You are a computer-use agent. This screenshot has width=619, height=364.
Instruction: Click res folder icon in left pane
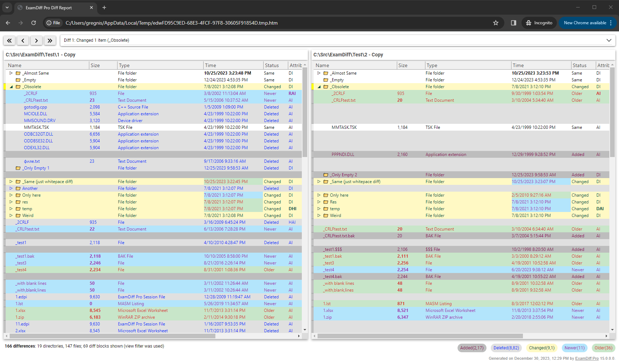tap(18, 202)
